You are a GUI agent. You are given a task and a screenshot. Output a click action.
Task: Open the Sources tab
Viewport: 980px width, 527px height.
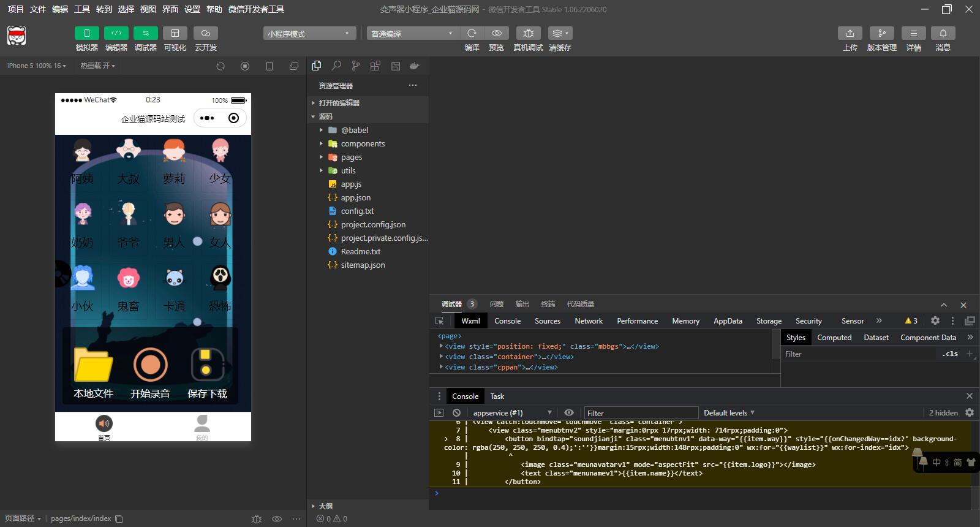coord(547,321)
